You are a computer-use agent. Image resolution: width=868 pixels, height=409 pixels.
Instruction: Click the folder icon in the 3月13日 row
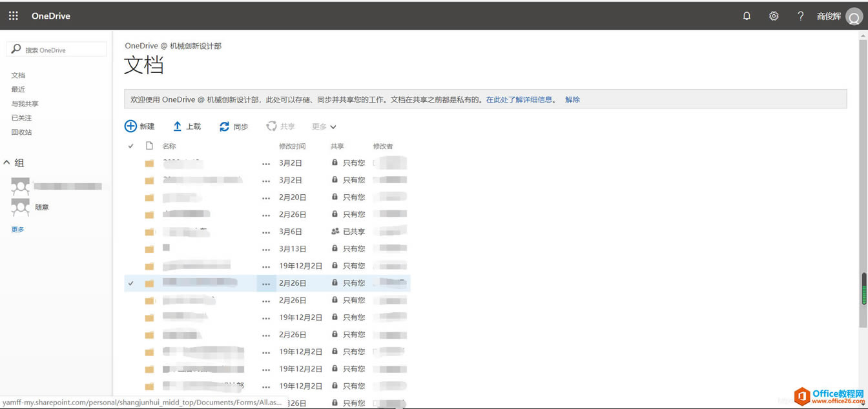pyautogui.click(x=149, y=249)
